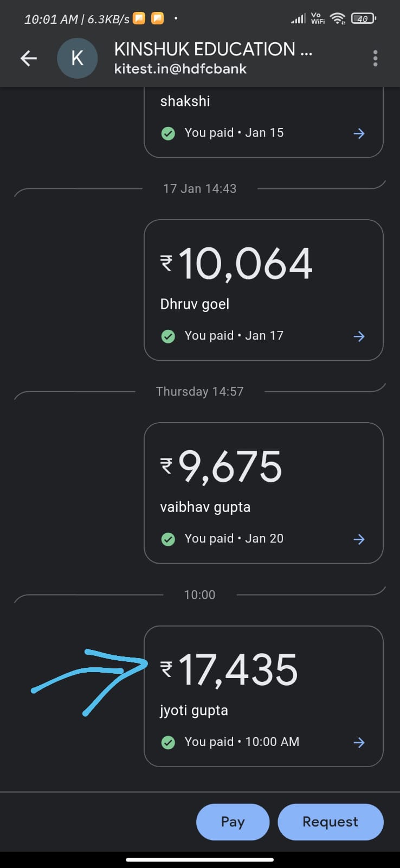400x868 pixels.
Task: Open details arrow for jyoti gupta payment
Action: coord(359,743)
